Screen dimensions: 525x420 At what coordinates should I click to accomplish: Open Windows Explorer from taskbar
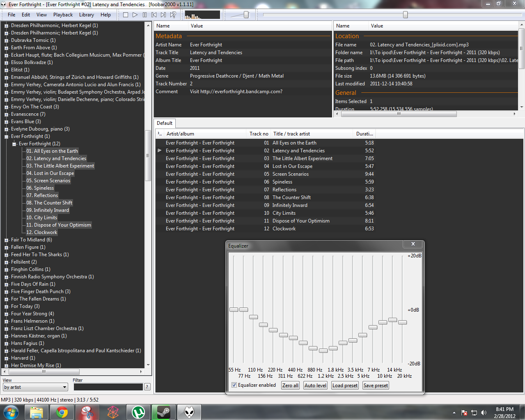(37, 412)
